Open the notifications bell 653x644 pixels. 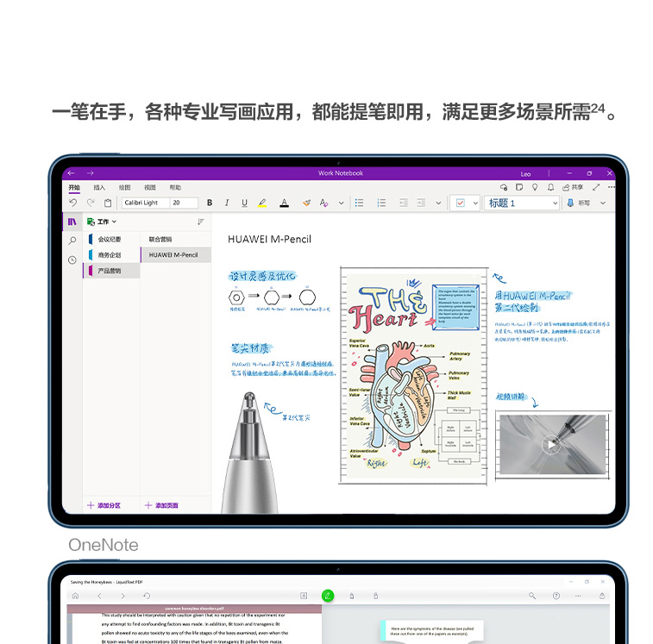click(x=550, y=187)
